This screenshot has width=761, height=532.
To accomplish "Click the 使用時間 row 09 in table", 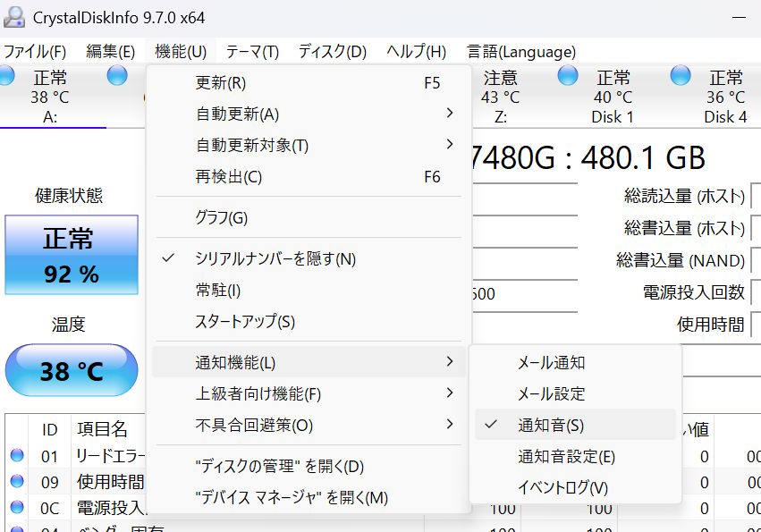I will (111, 482).
